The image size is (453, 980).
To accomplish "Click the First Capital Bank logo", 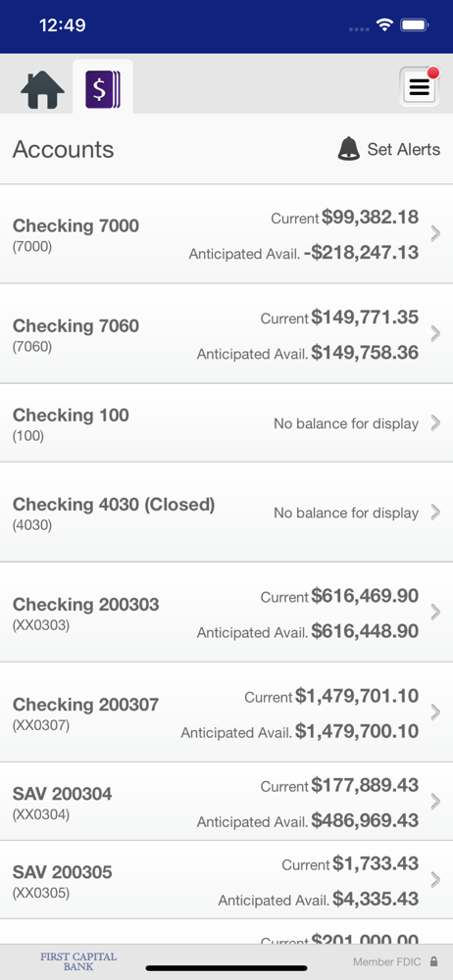I will pyautogui.click(x=78, y=961).
